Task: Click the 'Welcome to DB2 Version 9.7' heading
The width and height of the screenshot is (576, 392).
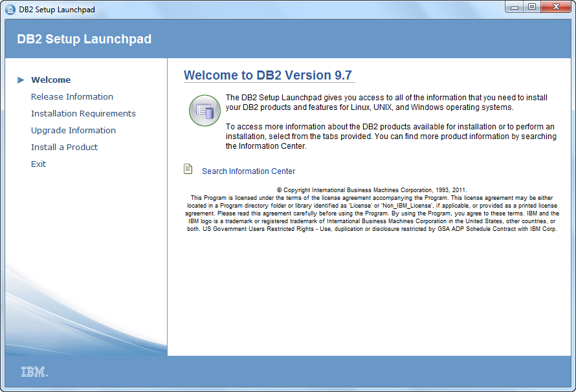Action: pyautogui.click(x=268, y=75)
